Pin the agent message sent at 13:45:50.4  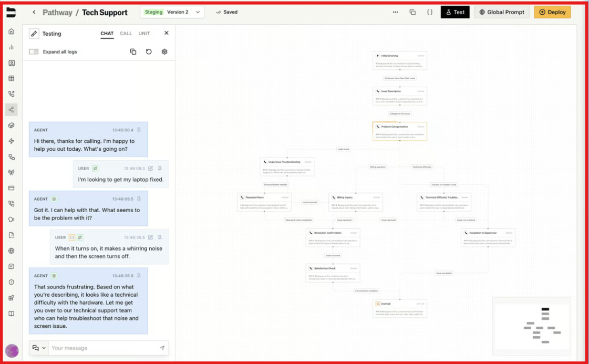pyautogui.click(x=139, y=130)
